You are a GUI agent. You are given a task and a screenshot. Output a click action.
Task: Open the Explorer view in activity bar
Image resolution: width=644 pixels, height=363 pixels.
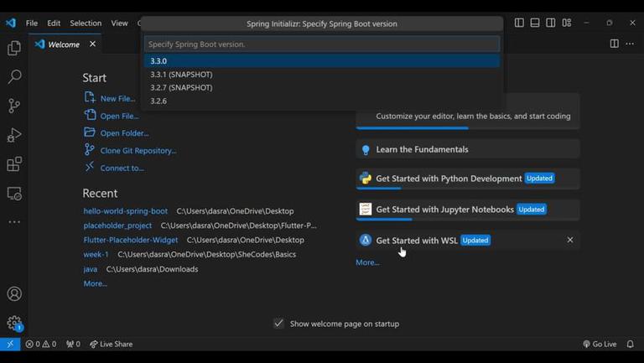coord(14,49)
